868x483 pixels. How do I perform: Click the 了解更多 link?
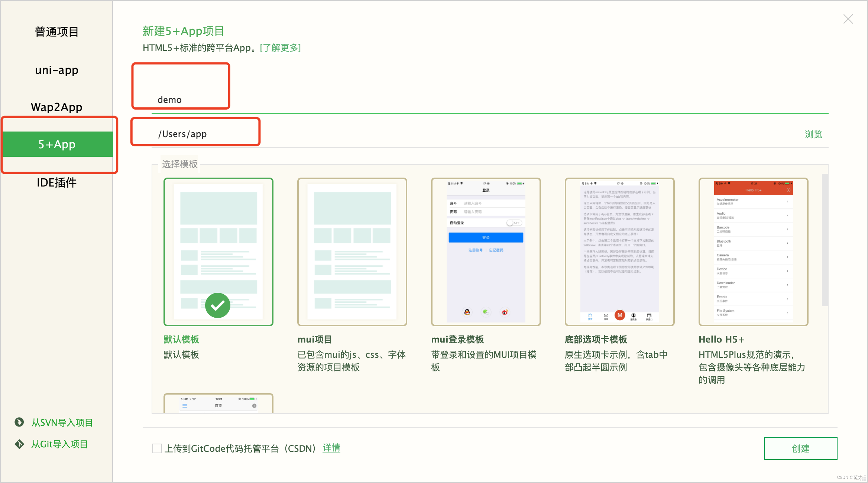pyautogui.click(x=280, y=48)
